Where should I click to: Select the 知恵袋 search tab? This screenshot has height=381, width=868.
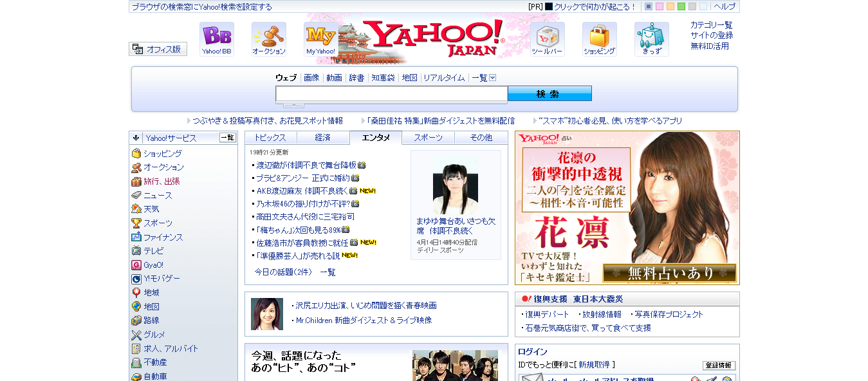pyautogui.click(x=383, y=78)
